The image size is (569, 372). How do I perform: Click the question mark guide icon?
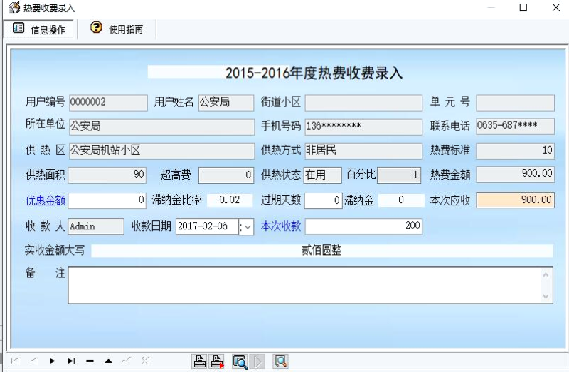click(96, 27)
